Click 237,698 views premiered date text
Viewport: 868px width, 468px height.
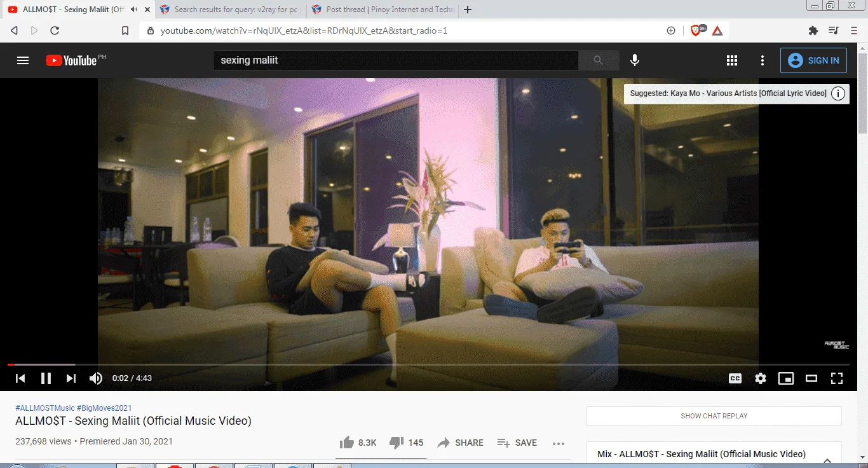point(94,441)
